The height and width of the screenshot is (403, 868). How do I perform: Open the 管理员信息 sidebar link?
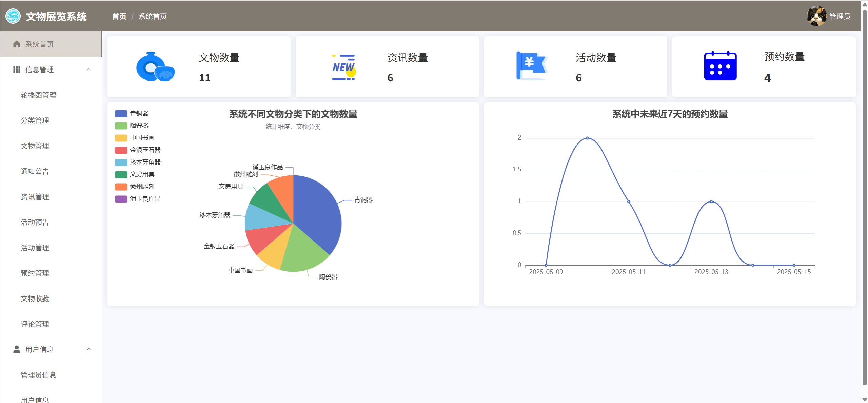[38, 375]
